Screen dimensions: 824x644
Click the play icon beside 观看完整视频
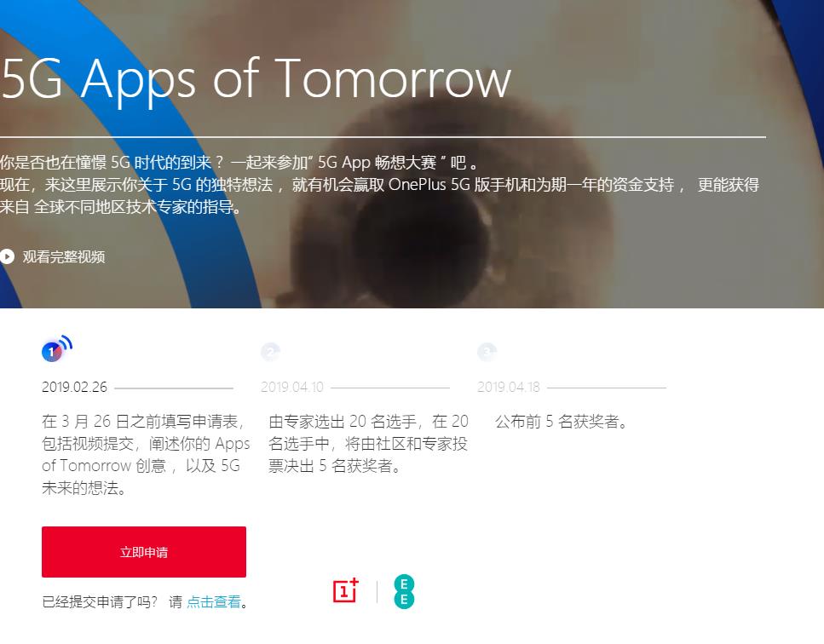pyautogui.click(x=7, y=256)
